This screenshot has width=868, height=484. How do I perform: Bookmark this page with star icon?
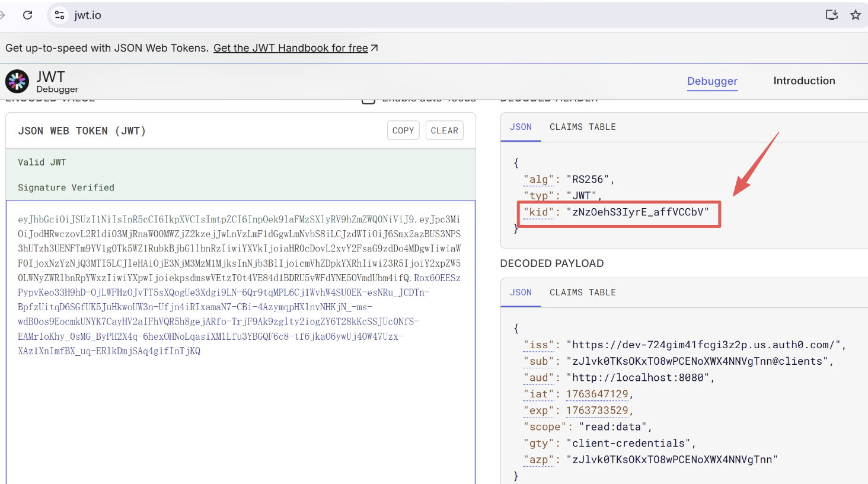pyautogui.click(x=855, y=15)
